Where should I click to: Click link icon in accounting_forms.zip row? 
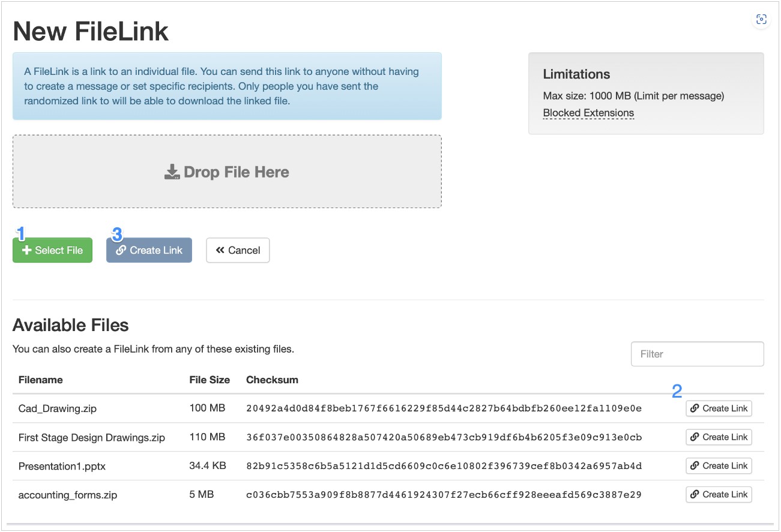(x=695, y=495)
